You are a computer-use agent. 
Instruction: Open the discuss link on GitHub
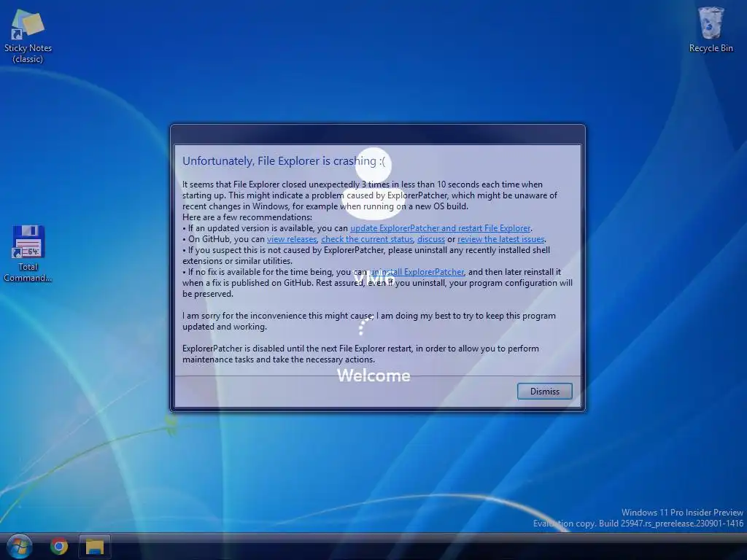430,239
